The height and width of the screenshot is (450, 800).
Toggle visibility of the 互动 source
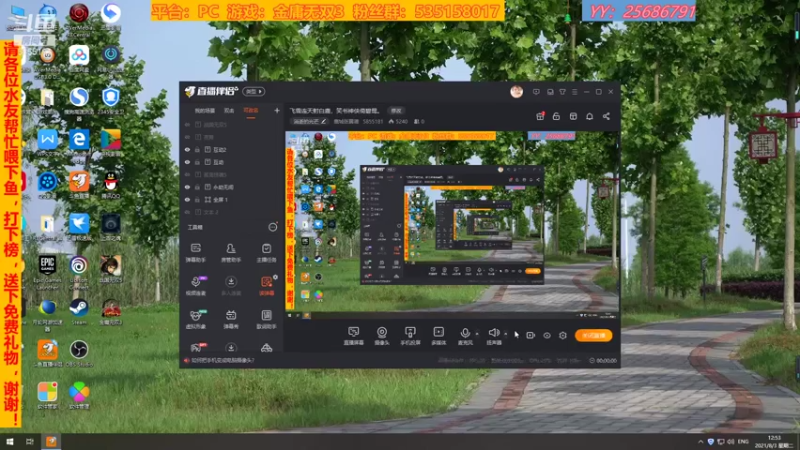click(187, 162)
